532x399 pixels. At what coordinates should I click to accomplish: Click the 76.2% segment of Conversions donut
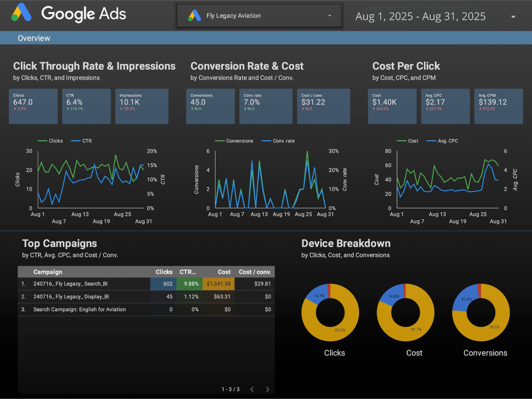[x=495, y=328]
